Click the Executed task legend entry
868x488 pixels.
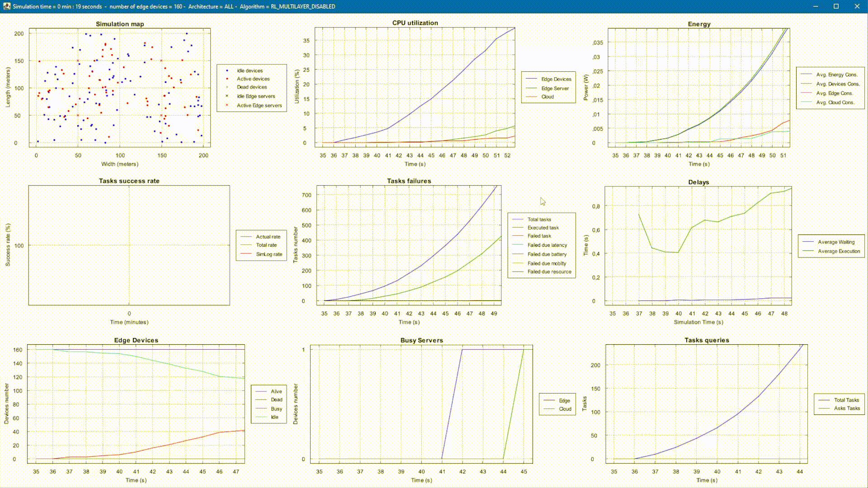pos(543,228)
